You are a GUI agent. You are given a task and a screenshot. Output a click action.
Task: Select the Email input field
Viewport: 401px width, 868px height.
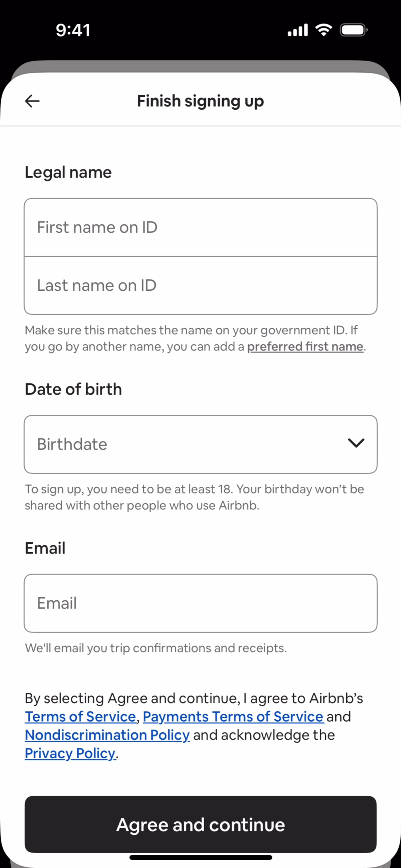click(x=201, y=603)
